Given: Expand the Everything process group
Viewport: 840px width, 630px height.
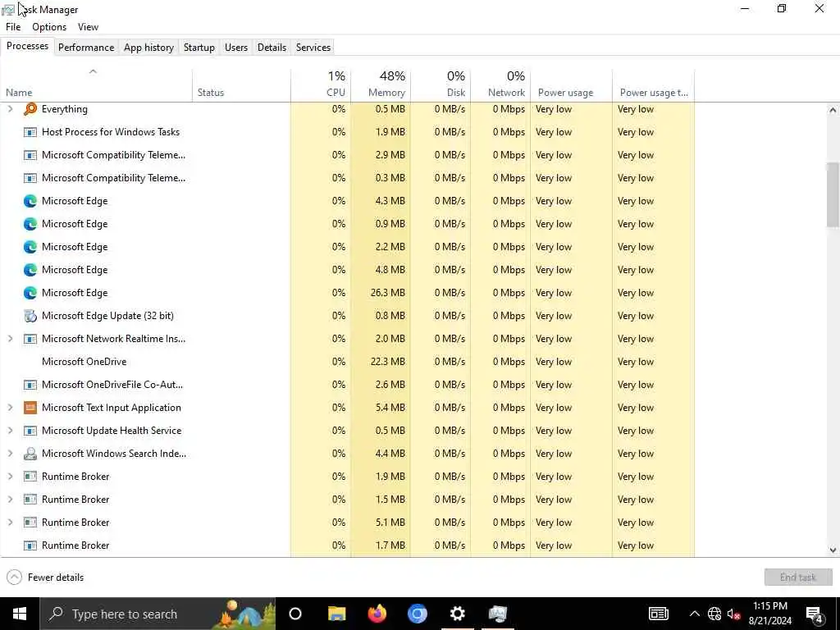Looking at the screenshot, I should pos(10,109).
